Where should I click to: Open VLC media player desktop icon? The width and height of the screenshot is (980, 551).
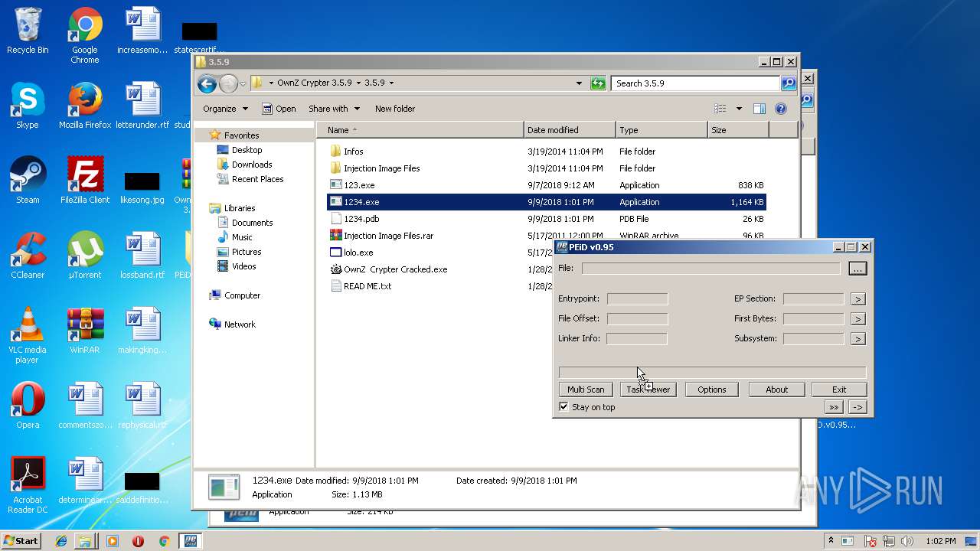tap(28, 335)
